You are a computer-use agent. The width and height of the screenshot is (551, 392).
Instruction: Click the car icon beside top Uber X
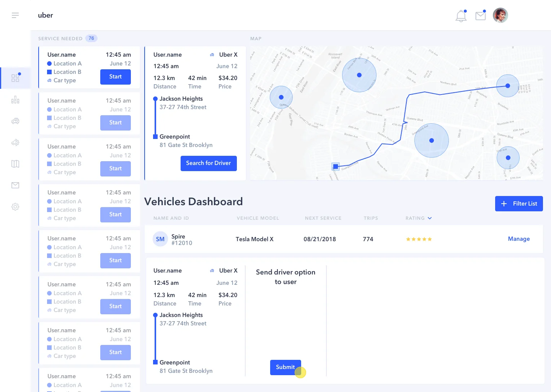pyautogui.click(x=212, y=55)
